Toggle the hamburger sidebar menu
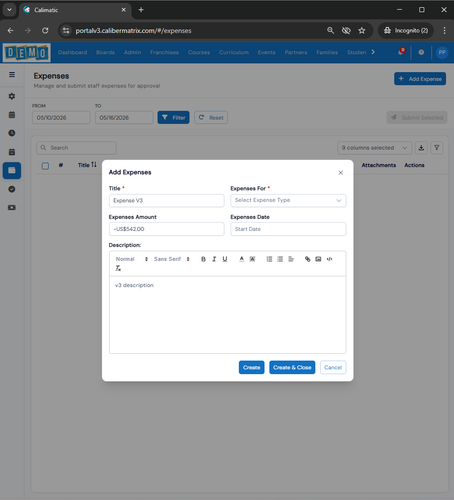The image size is (454, 500). [12, 75]
